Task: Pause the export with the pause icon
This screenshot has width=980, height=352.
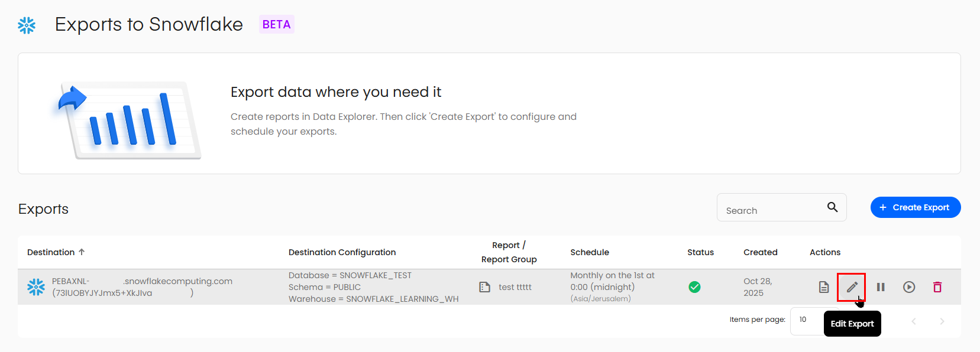Action: coord(881,287)
